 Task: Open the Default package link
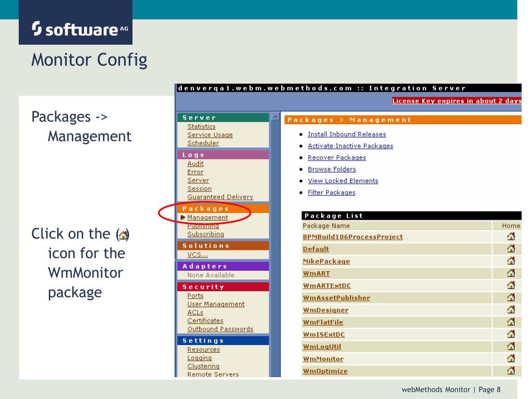(316, 249)
